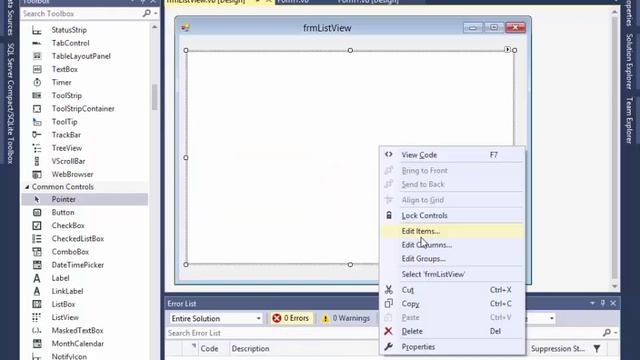Choose Select 'frmListView' menu entry

point(453,274)
